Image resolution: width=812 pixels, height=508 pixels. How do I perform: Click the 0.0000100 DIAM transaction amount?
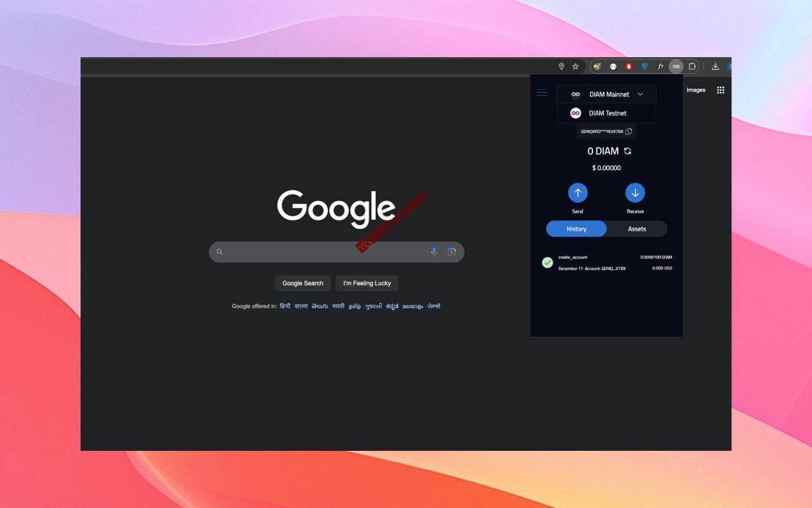656,257
